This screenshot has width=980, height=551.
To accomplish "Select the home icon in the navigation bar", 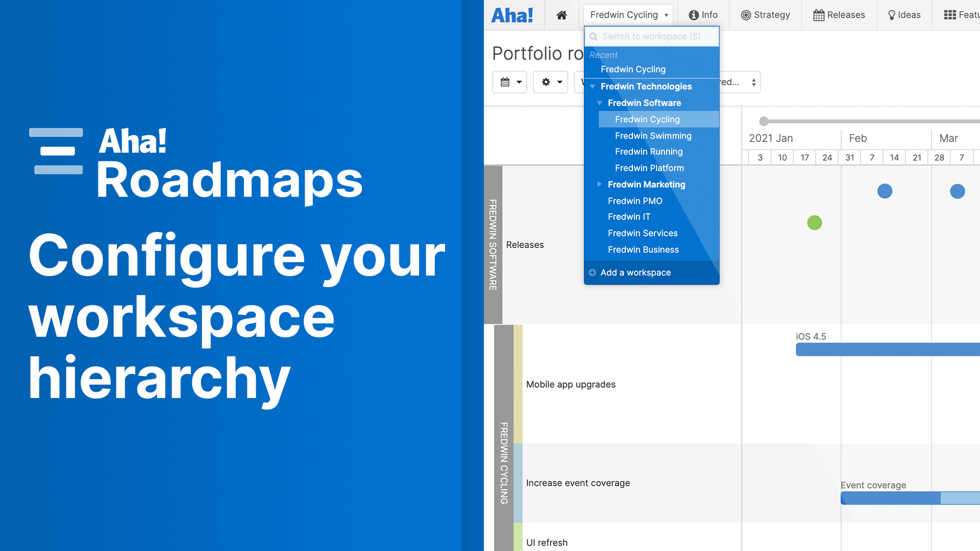I will coord(561,15).
